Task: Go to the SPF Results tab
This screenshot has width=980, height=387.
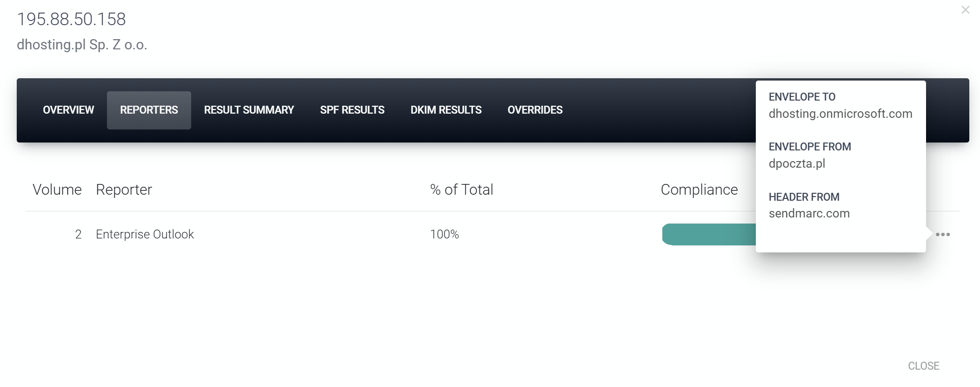Action: point(352,110)
